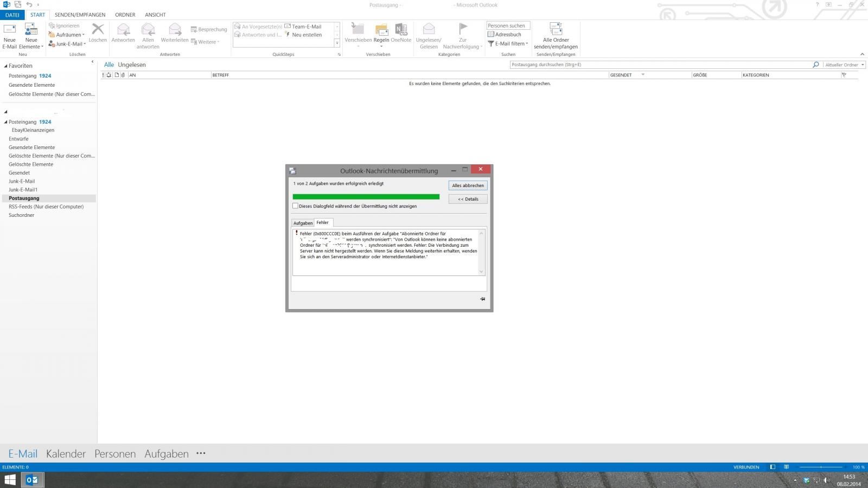This screenshot has height=488, width=868.
Task: Open the Suchordner folder
Action: 21,215
